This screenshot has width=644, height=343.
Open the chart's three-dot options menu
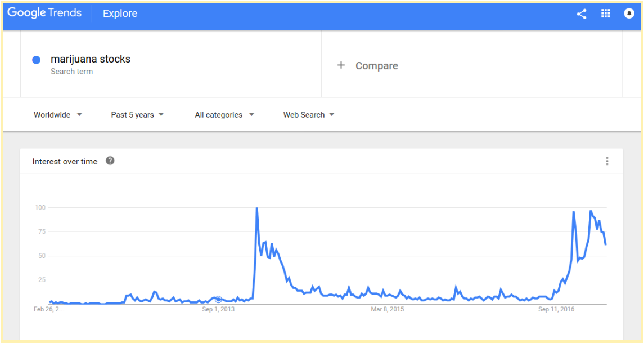[x=607, y=161]
